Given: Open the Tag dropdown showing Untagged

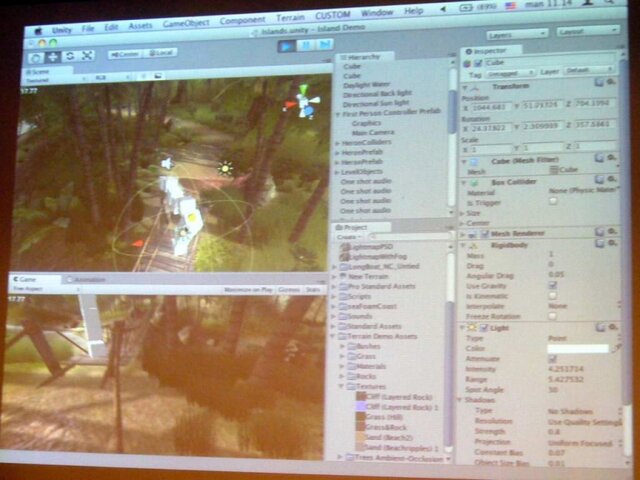Looking at the screenshot, I should (509, 73).
